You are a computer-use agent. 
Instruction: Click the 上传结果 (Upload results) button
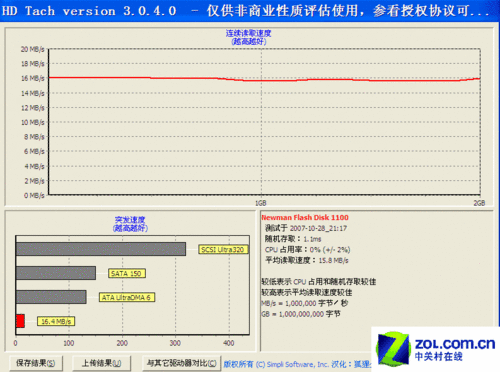point(102,363)
